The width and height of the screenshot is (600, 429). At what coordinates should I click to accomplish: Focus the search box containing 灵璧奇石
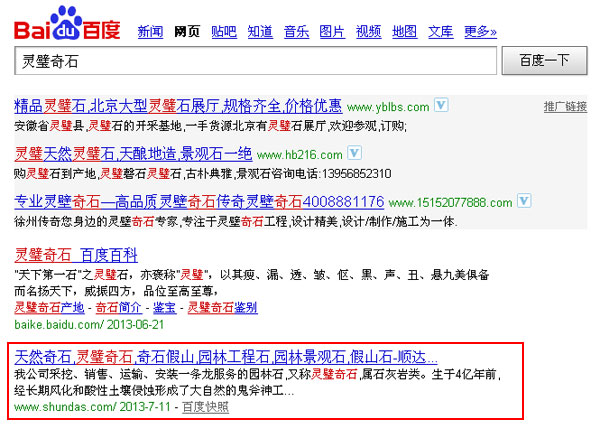(x=256, y=61)
